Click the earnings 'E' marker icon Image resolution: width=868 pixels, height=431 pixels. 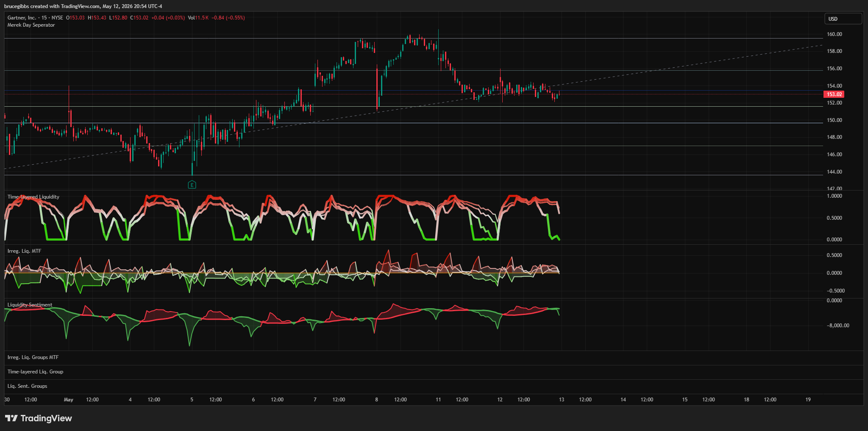pos(192,185)
